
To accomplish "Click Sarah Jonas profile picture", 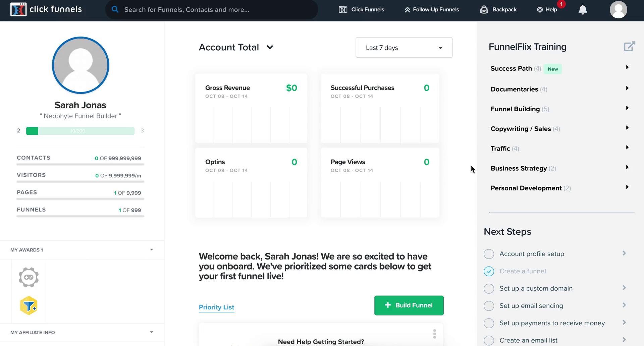I will tap(80, 65).
